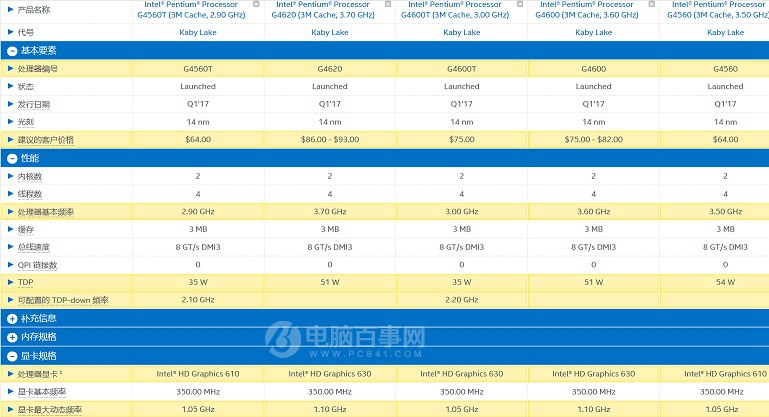The width and height of the screenshot is (769, 417).
Task: Collapse the 基本要素 section with its minus icon
Action: click(12, 51)
